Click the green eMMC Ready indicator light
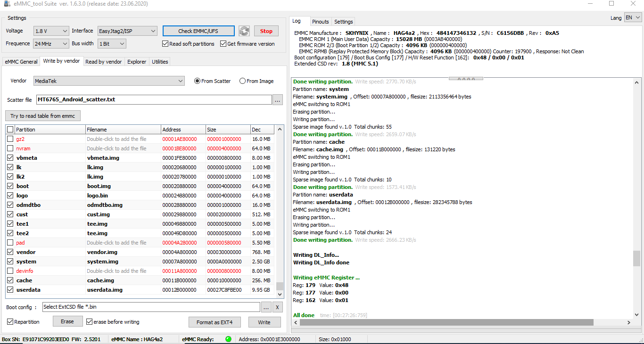 (x=229, y=339)
